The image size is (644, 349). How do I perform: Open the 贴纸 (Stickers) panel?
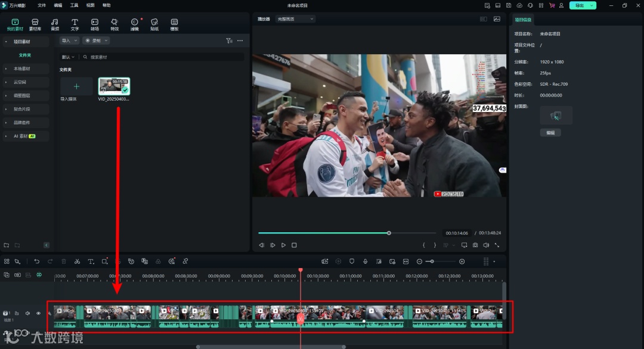154,24
